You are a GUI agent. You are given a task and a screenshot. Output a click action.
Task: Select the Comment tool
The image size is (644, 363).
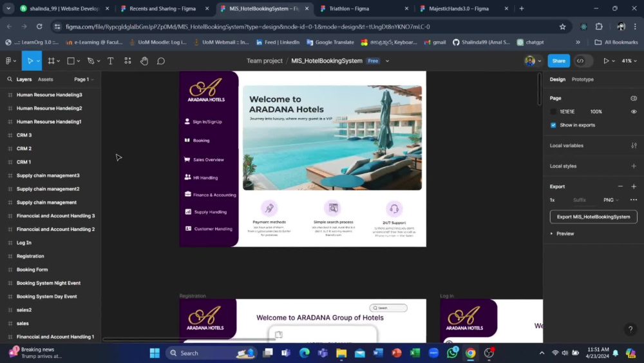tap(161, 61)
